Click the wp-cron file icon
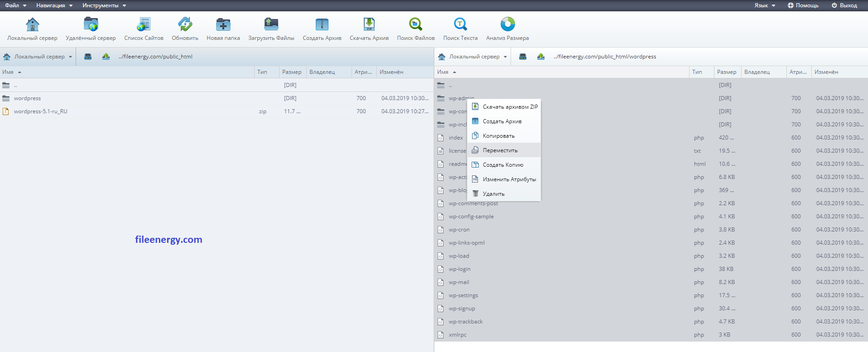 pyautogui.click(x=441, y=230)
